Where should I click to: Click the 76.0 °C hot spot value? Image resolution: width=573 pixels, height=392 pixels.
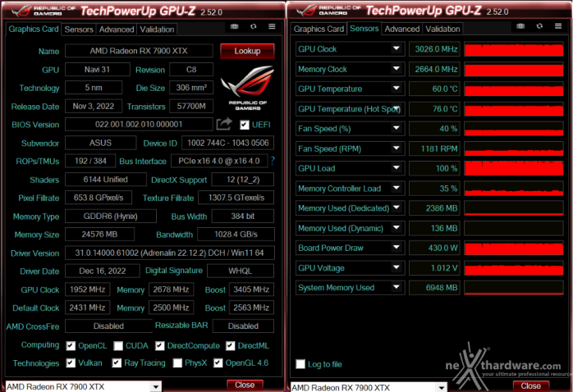[434, 109]
